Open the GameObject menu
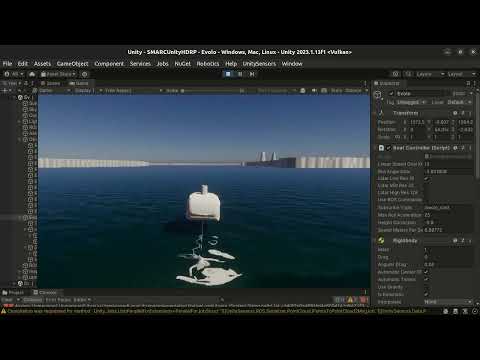This screenshot has width=480, height=360. [72, 64]
